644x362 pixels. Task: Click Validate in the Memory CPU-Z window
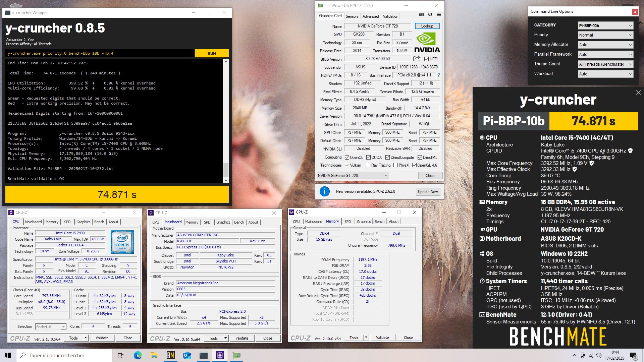(x=382, y=338)
